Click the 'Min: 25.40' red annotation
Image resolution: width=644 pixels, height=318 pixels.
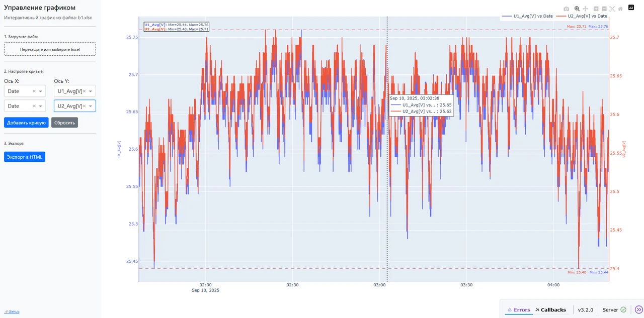(577, 272)
